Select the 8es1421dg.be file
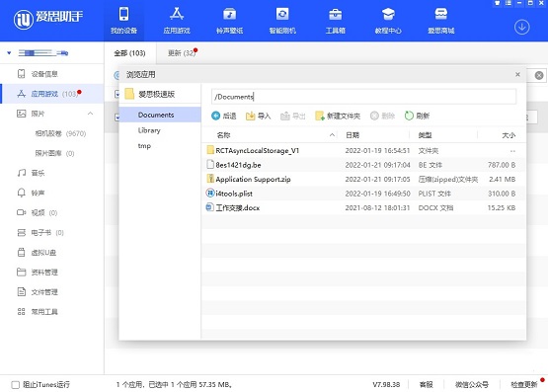This screenshot has height=392, width=548. [x=363, y=165]
